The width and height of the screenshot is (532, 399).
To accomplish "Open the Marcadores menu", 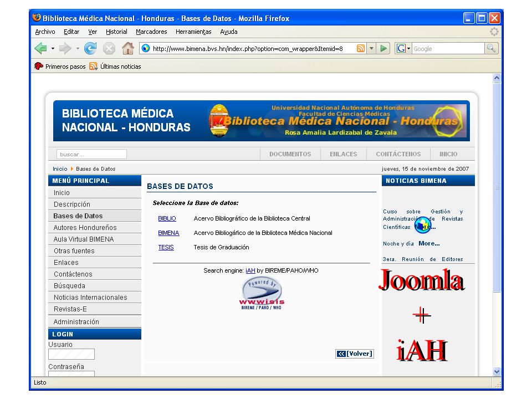I will 151,32.
